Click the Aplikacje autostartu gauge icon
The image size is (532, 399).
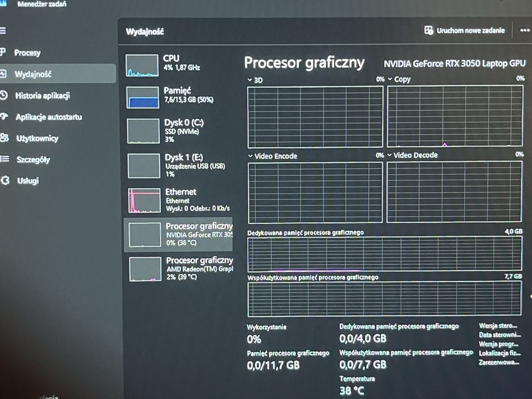(4, 116)
